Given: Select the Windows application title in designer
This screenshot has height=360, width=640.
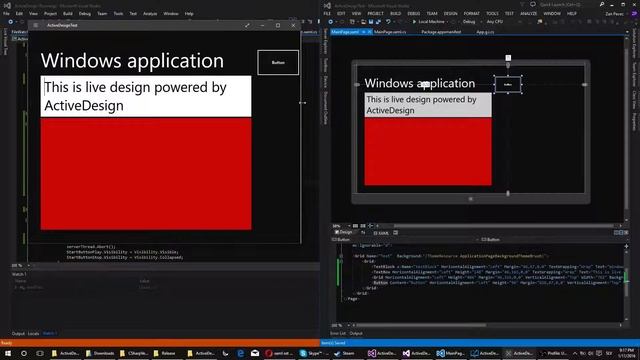Looking at the screenshot, I should 420,83.
